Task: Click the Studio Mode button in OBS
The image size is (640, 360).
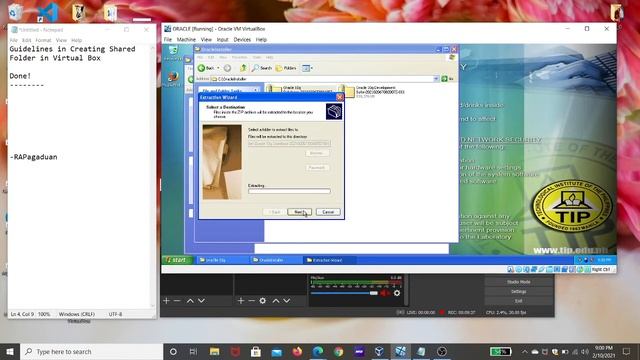Action: pyautogui.click(x=518, y=282)
